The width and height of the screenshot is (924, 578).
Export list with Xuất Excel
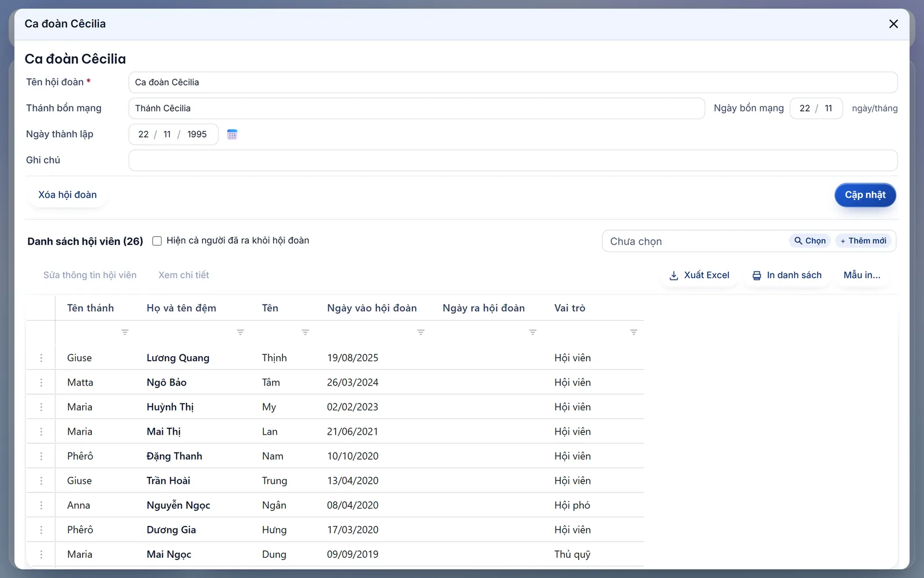coord(699,275)
